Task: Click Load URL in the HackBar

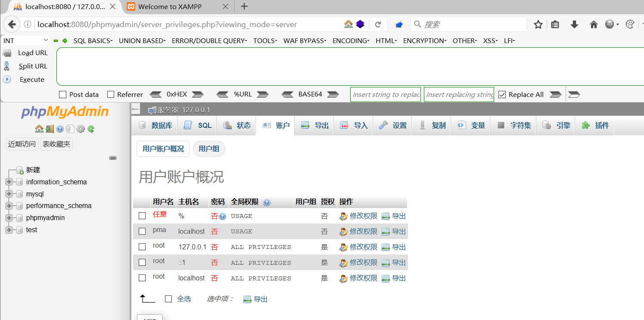Action: [33, 53]
